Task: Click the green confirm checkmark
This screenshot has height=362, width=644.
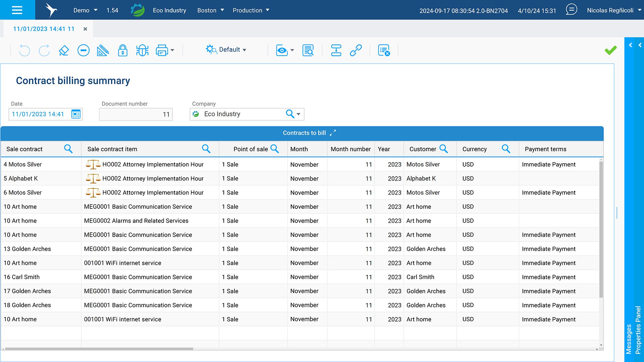Action: (610, 50)
